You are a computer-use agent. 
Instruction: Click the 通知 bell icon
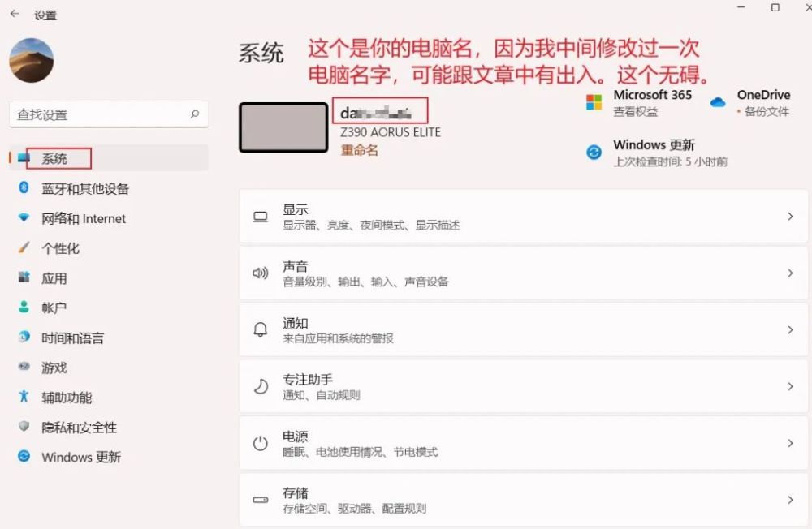261,329
